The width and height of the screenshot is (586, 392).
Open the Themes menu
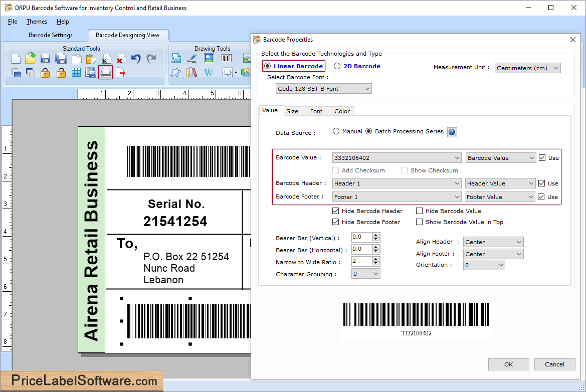pyautogui.click(x=37, y=22)
